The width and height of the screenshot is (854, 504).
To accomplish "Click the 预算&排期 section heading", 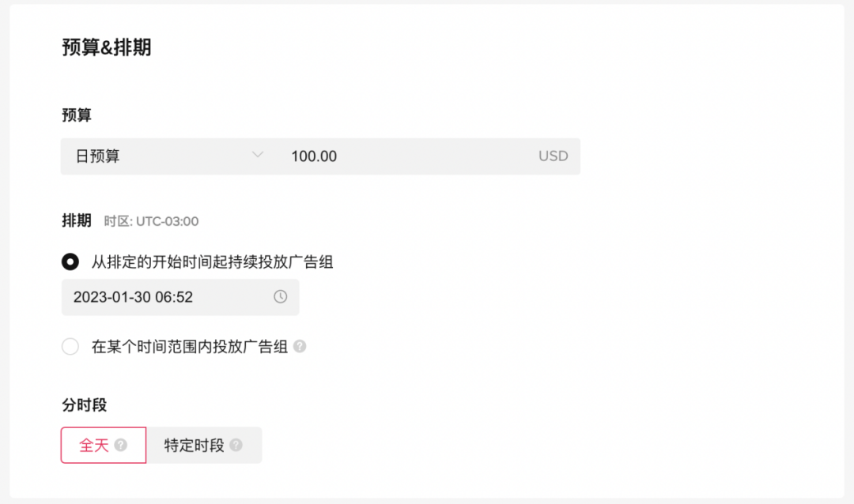I will click(106, 47).
